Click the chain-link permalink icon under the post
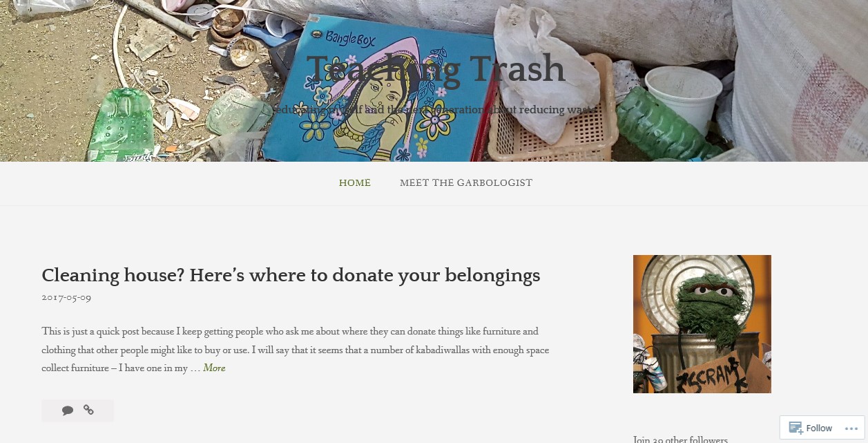The height and width of the screenshot is (443, 868). (x=88, y=410)
